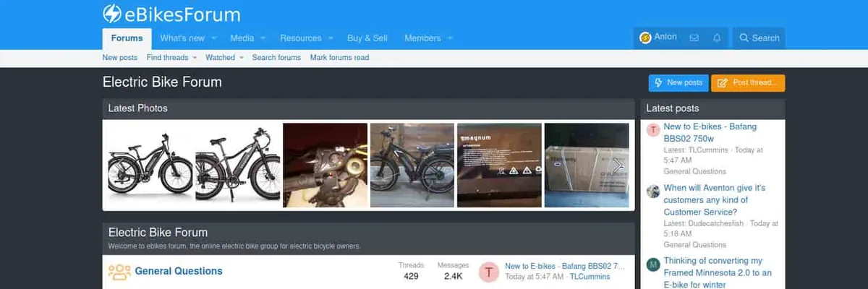The image size is (868, 289).
Task: Click TLCummins username in General Questions row
Action: point(590,277)
